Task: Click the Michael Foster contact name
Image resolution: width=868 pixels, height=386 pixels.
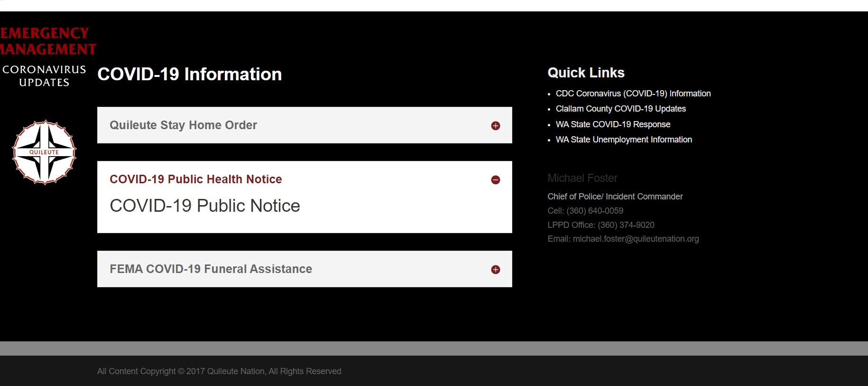Action: point(582,178)
